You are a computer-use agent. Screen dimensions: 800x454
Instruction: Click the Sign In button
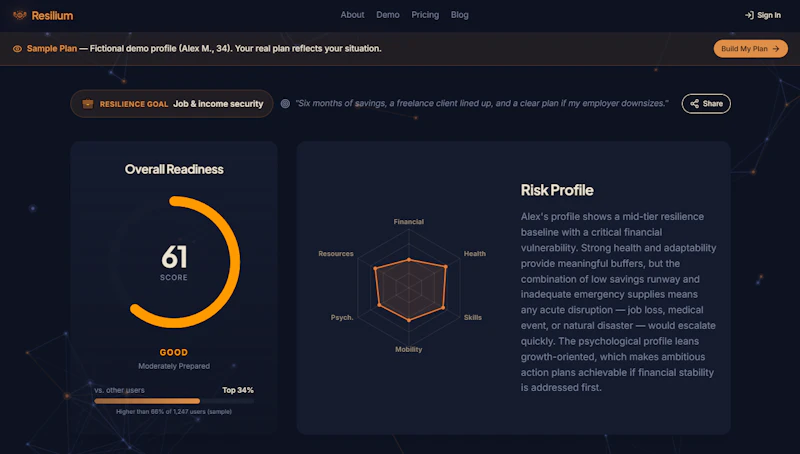[x=763, y=15]
